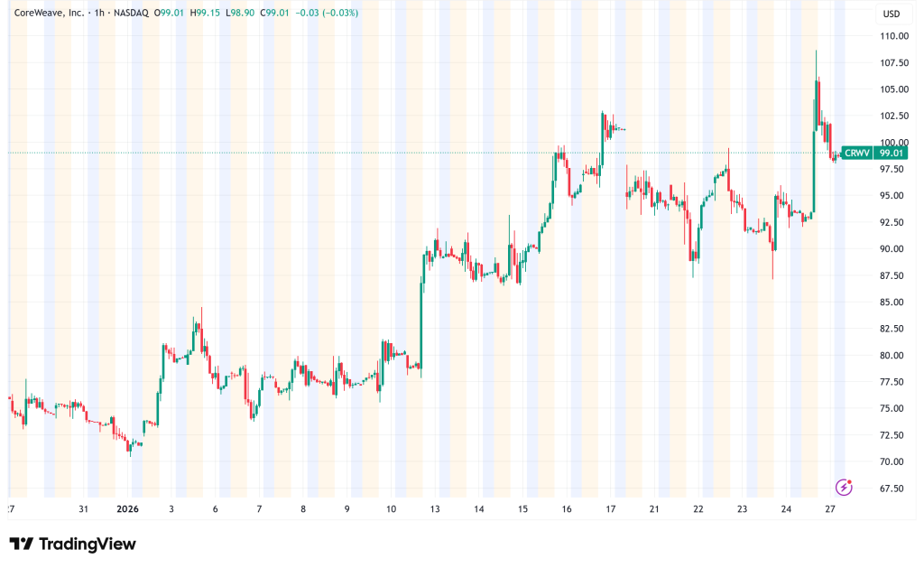The height and width of the screenshot is (568, 924).
Task: Select date 21 on the time axis
Action: 654,509
